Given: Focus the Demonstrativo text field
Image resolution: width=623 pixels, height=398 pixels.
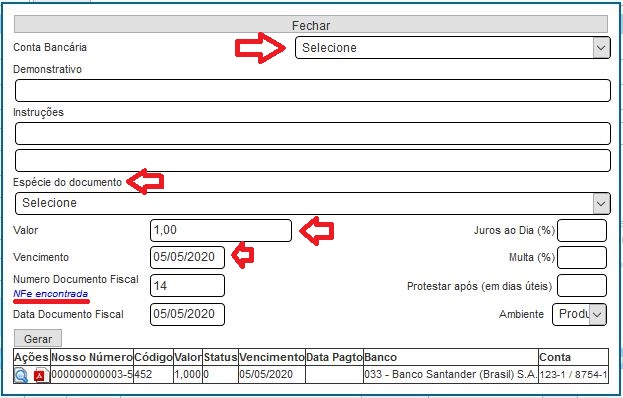Looking at the screenshot, I should (313, 91).
